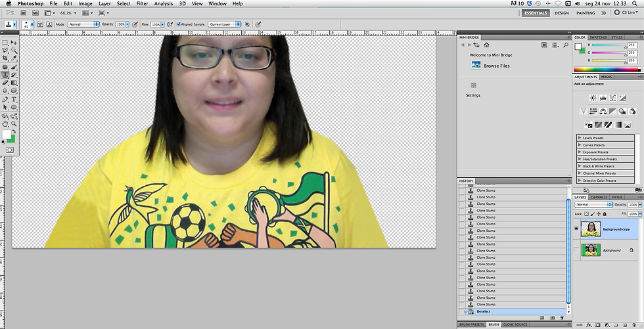Select the Hand tool

pos(5,123)
